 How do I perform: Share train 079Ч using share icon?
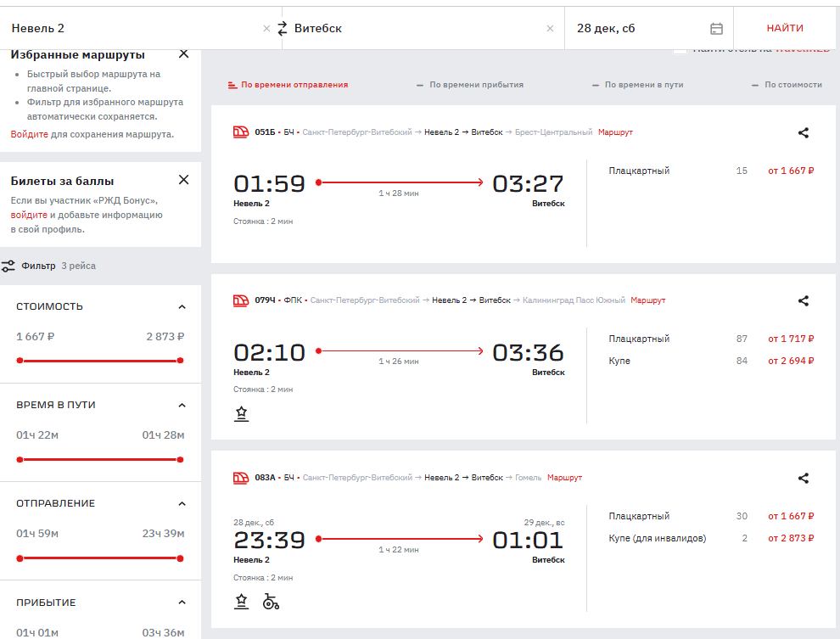coord(804,300)
